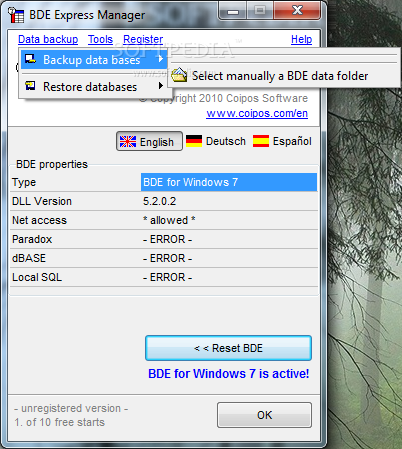The height and width of the screenshot is (449, 402).
Task: Open the Register menu
Action: 143,39
